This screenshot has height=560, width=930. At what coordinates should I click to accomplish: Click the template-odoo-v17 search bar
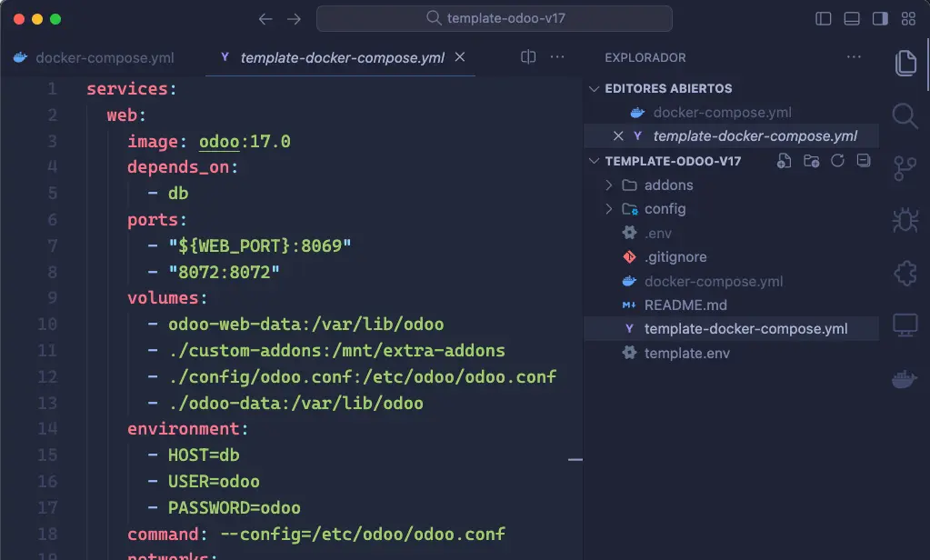[494, 18]
